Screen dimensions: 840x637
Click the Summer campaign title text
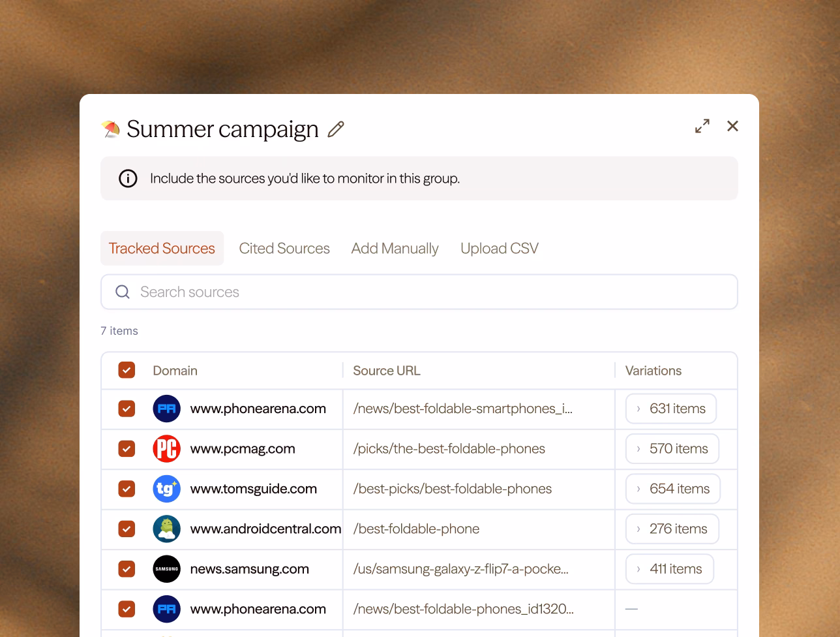tap(222, 129)
